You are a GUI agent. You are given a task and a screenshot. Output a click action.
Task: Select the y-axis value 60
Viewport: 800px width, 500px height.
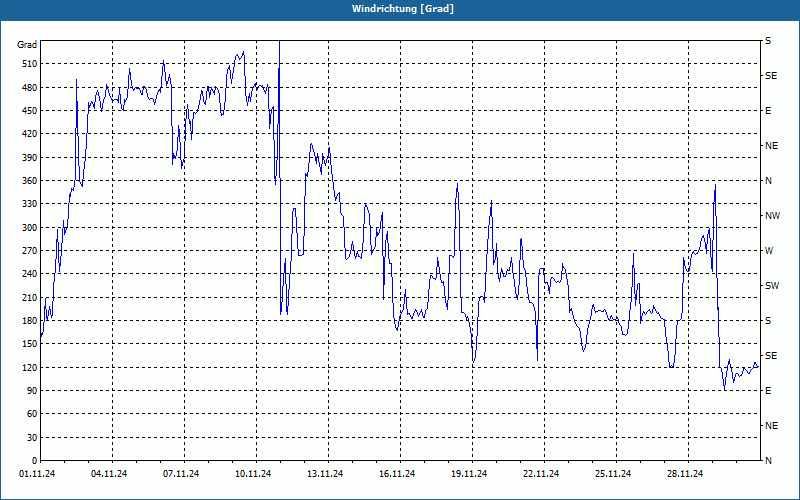coord(32,414)
